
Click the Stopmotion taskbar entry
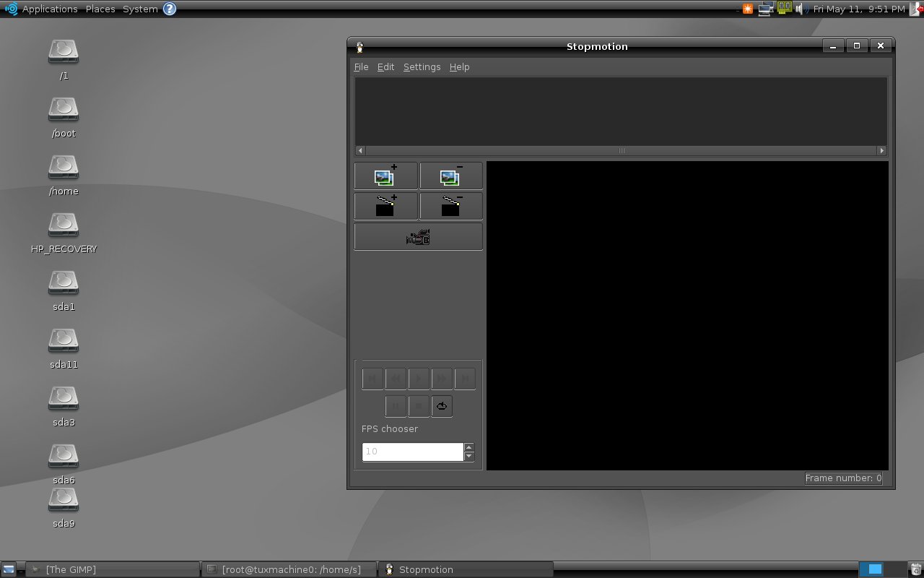click(x=466, y=569)
